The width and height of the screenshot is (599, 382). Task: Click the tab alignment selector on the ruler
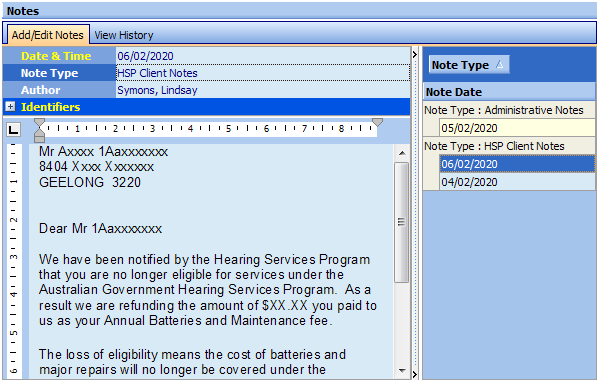[x=13, y=130]
